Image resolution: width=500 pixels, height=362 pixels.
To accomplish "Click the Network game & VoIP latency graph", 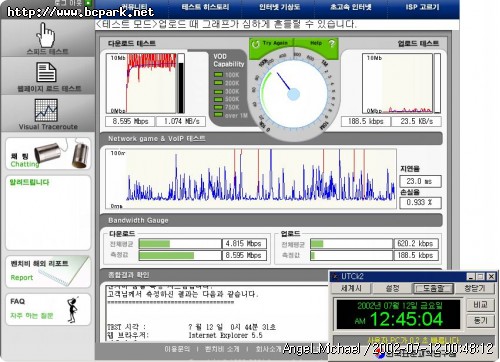I will point(251,179).
